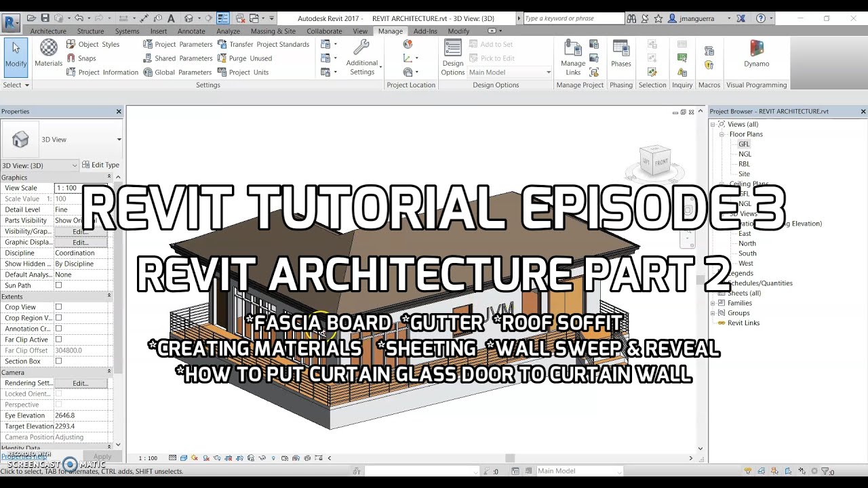Viewport: 868px width, 488px height.
Task: Open Snaps settings
Action: pyautogui.click(x=81, y=58)
